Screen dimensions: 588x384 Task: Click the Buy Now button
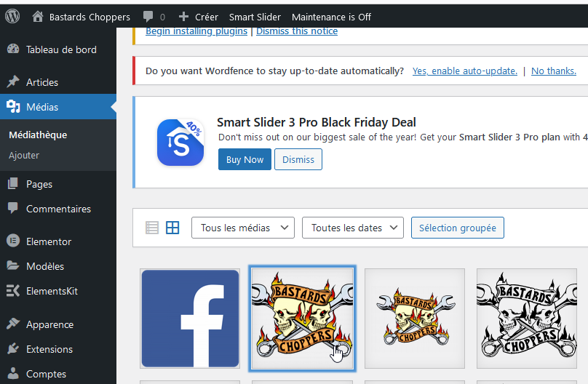point(245,159)
